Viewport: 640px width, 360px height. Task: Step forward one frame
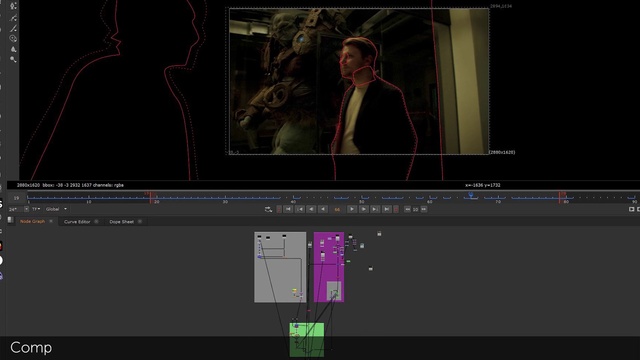(363, 209)
